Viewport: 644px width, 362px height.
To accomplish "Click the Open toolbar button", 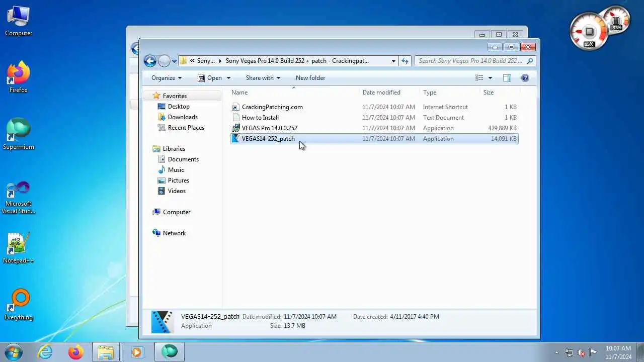I will 210,78.
